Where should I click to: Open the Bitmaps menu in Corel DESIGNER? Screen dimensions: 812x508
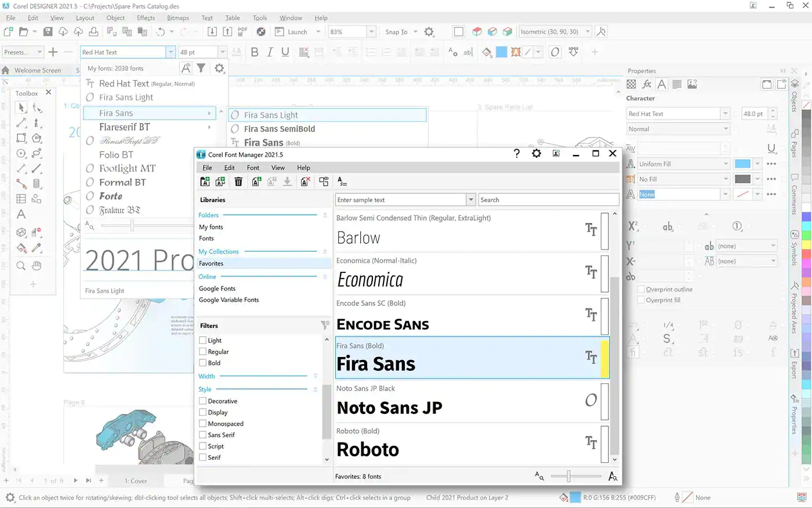[x=177, y=18]
